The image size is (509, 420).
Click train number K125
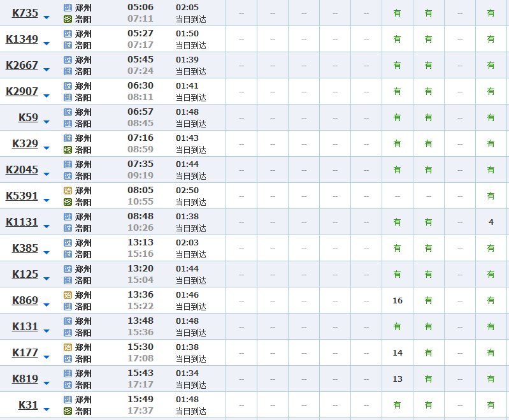pyautogui.click(x=25, y=274)
